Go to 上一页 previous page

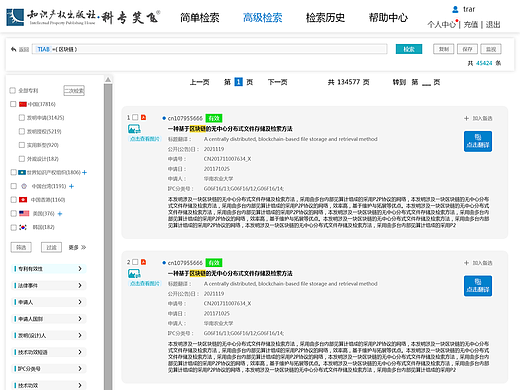point(199,82)
